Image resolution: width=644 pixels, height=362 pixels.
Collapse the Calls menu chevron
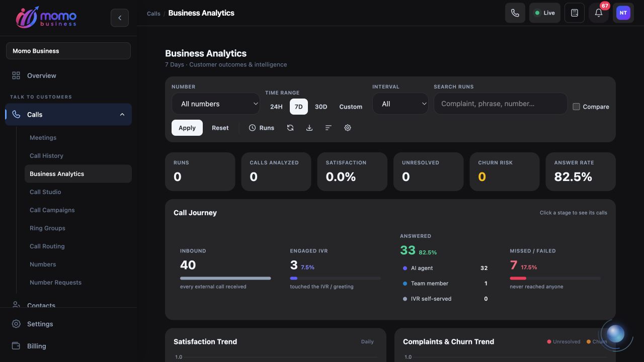coord(122,115)
